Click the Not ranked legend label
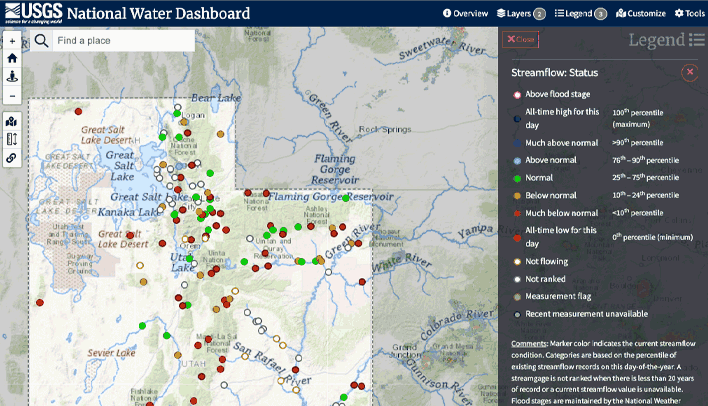 tap(545, 279)
